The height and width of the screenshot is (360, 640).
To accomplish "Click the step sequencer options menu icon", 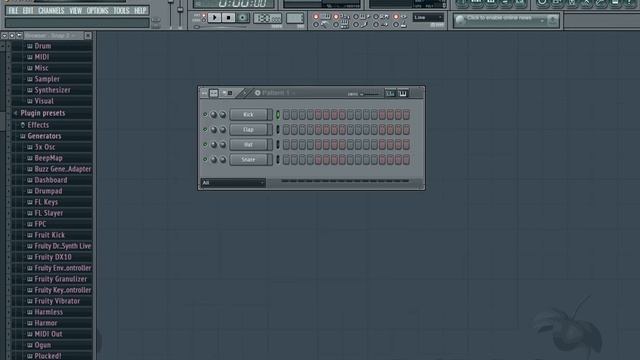I will coord(204,93).
